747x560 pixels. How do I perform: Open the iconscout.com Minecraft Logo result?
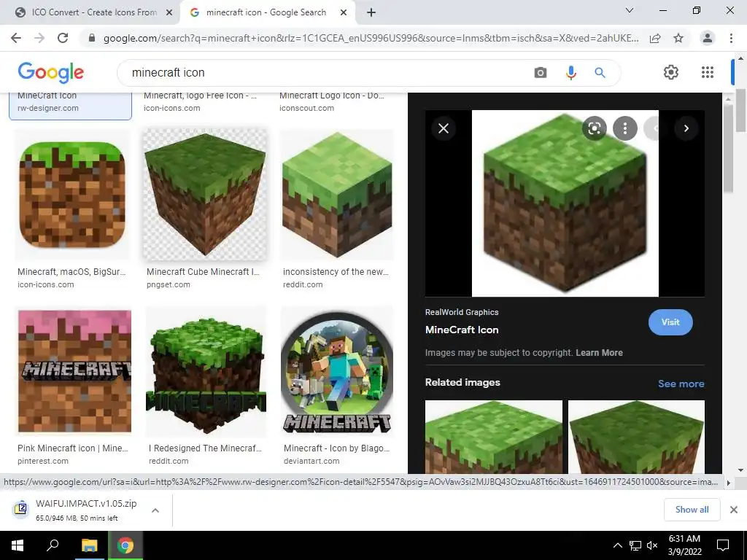[332, 101]
